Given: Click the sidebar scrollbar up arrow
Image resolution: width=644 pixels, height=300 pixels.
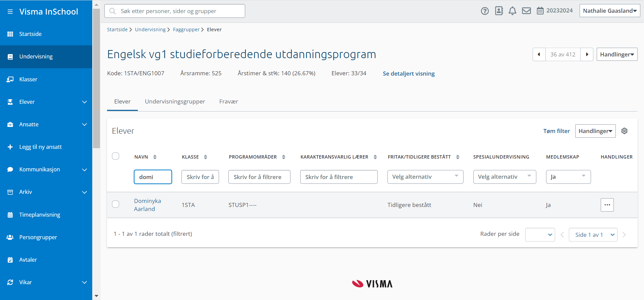Looking at the screenshot, I should tap(96, 5).
